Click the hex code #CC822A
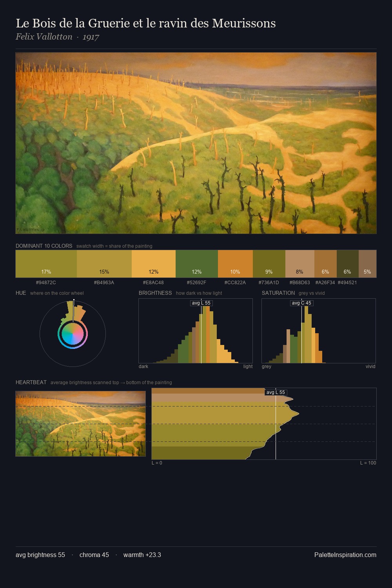Image resolution: width=392 pixels, height=588 pixels. (x=235, y=283)
